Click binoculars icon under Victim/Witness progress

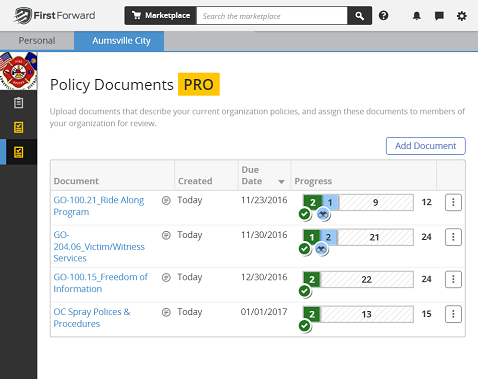(321, 249)
